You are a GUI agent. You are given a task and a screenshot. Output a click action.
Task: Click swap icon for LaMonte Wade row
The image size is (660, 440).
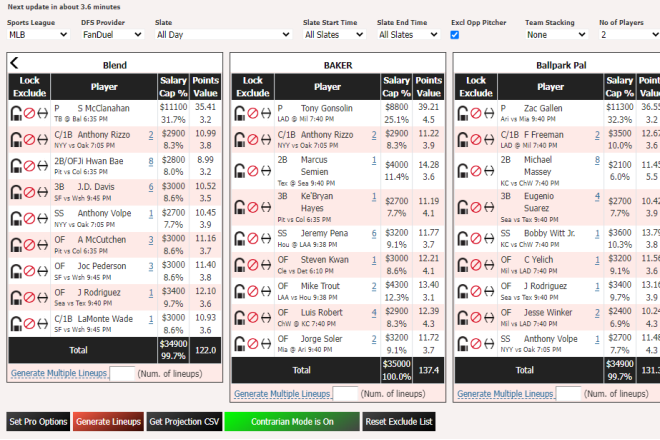(43, 324)
